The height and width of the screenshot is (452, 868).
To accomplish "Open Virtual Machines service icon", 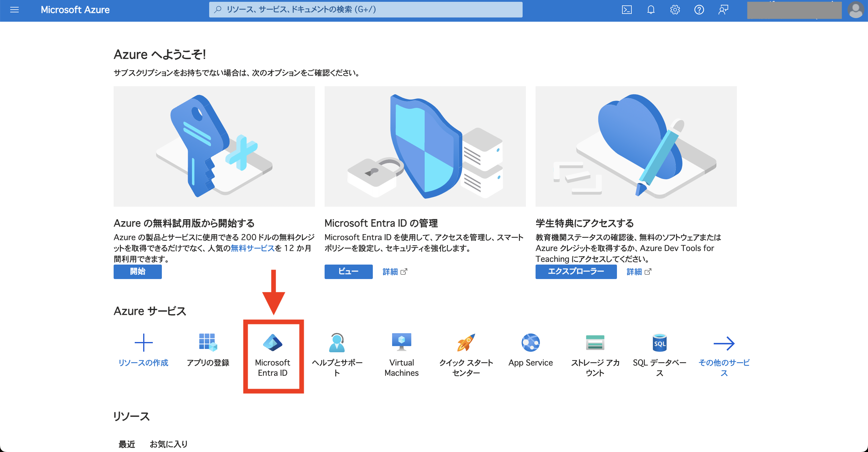I will coord(402,342).
